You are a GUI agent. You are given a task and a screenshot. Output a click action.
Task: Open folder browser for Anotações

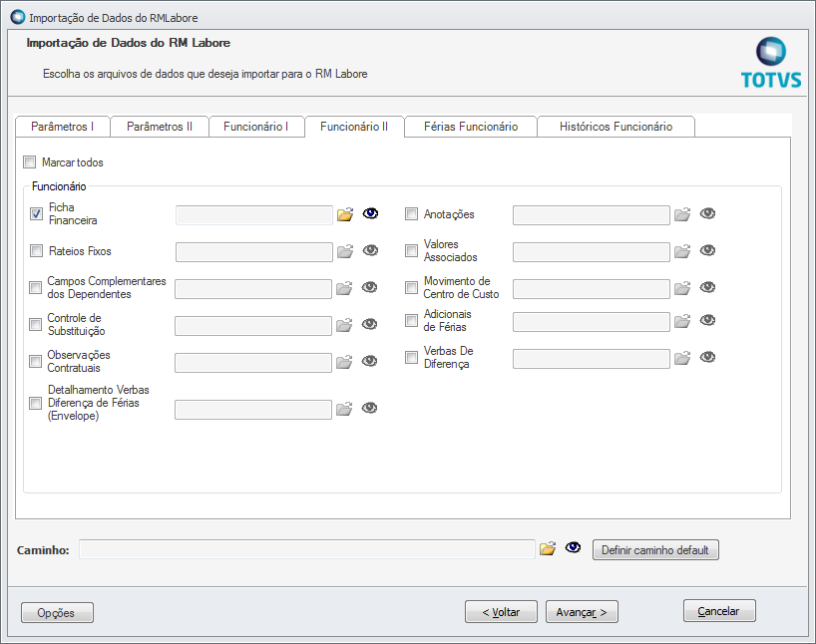682,214
